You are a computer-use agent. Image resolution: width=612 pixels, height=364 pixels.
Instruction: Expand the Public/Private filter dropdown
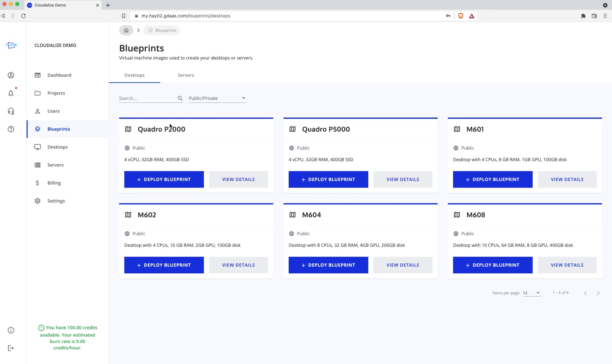click(x=217, y=98)
